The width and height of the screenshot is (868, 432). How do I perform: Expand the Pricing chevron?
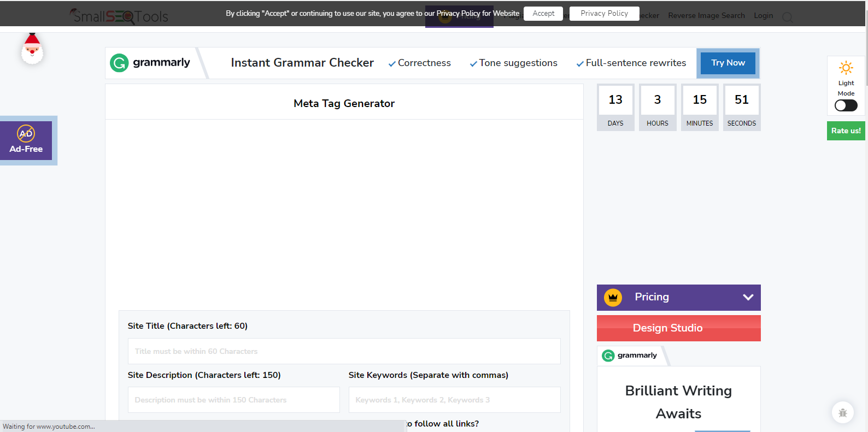click(x=748, y=297)
